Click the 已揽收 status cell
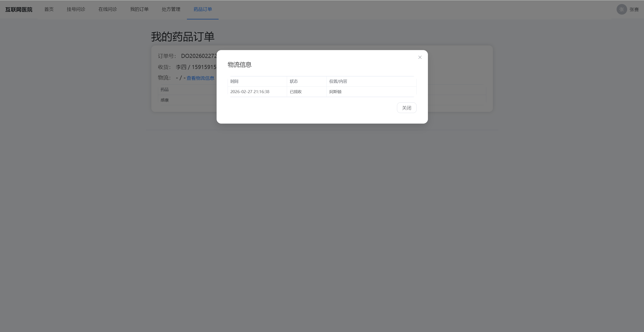This screenshot has width=644, height=332. point(296,92)
